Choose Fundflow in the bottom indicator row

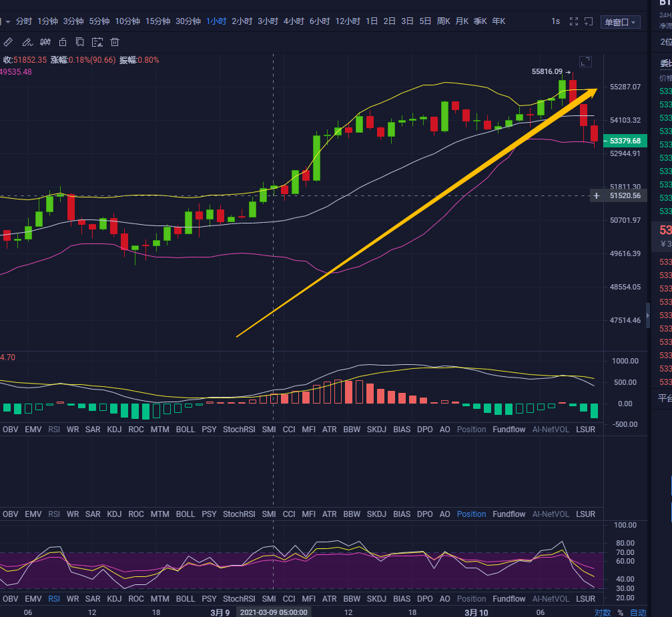tap(509, 599)
